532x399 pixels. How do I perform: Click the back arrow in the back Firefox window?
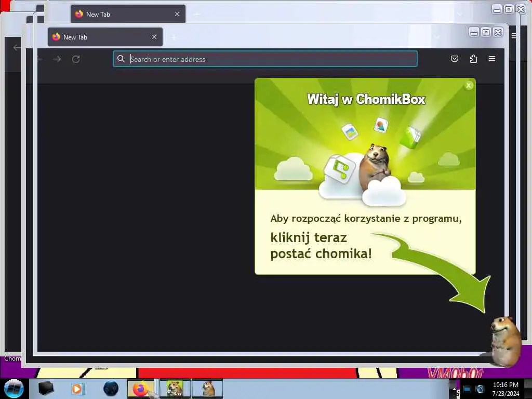click(16, 47)
